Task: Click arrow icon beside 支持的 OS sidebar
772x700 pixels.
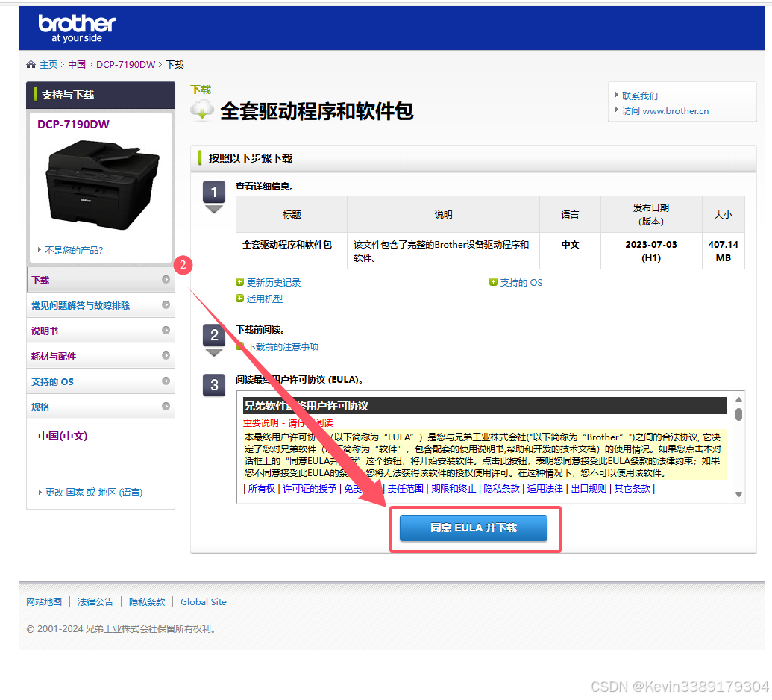Action: click(166, 381)
